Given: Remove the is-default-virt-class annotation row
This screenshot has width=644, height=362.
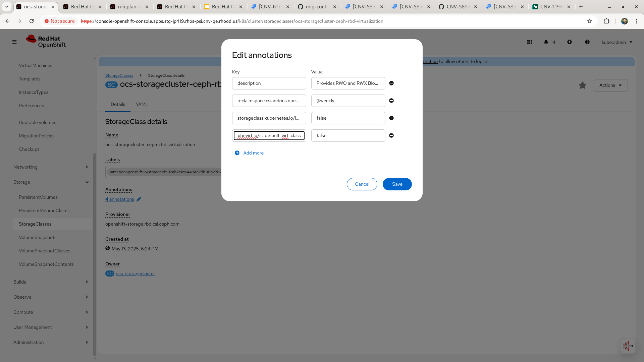Looking at the screenshot, I should [391, 135].
